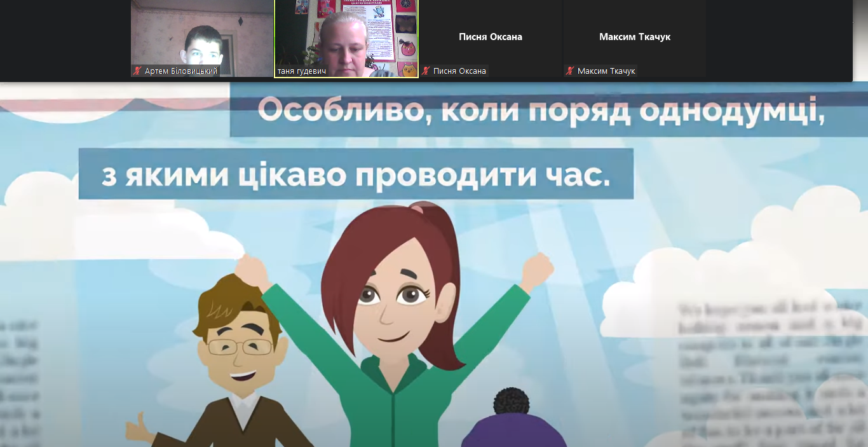Select Артем Біловицький's video feed of the boy

pyautogui.click(x=202, y=38)
